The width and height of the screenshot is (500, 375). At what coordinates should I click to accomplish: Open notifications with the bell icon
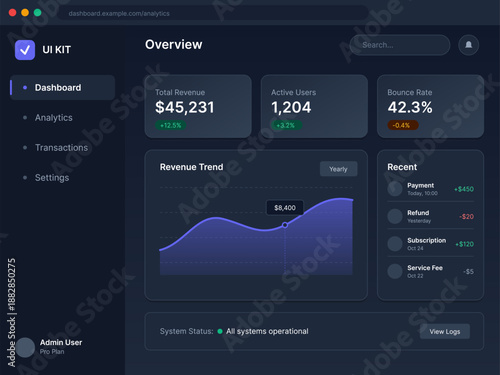468,45
